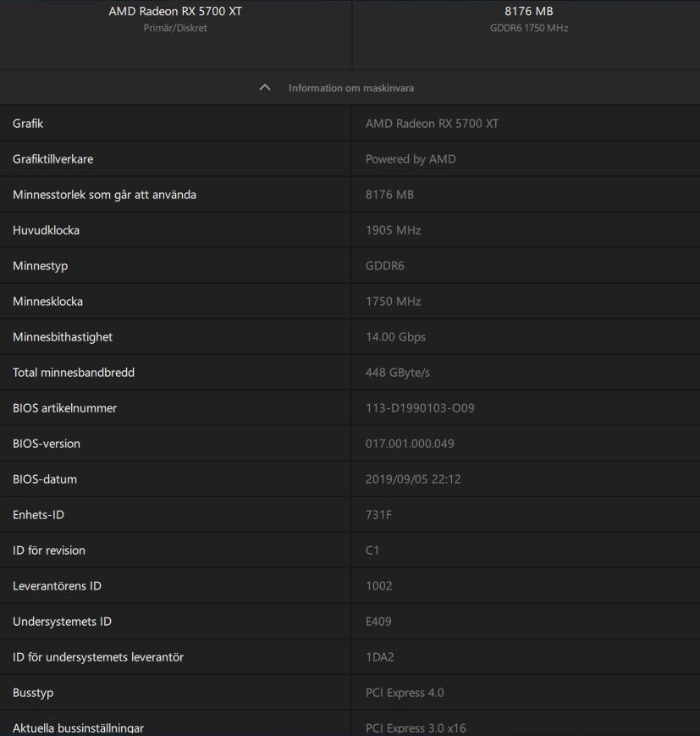
Task: Click the 8176 MB value in Minnesstorlek row
Action: tap(389, 195)
